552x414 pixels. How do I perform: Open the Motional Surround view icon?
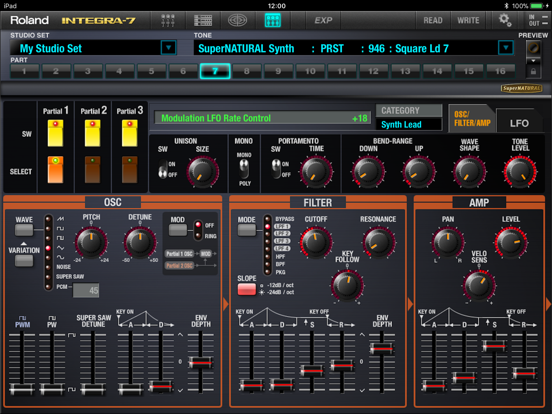237,20
